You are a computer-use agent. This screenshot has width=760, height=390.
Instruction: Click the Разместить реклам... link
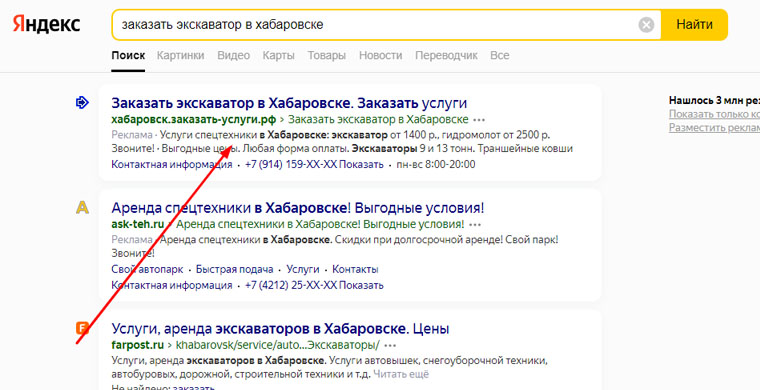[x=714, y=128]
